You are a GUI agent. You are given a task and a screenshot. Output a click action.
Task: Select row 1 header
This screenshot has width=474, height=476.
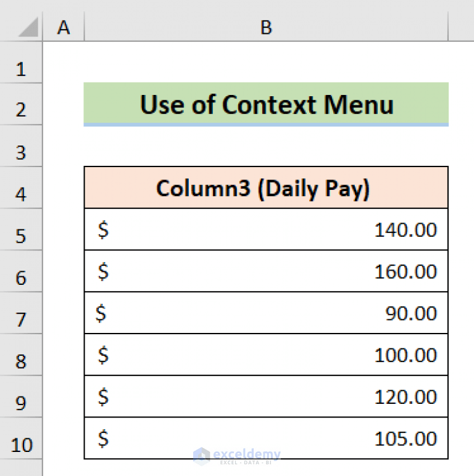(21, 62)
